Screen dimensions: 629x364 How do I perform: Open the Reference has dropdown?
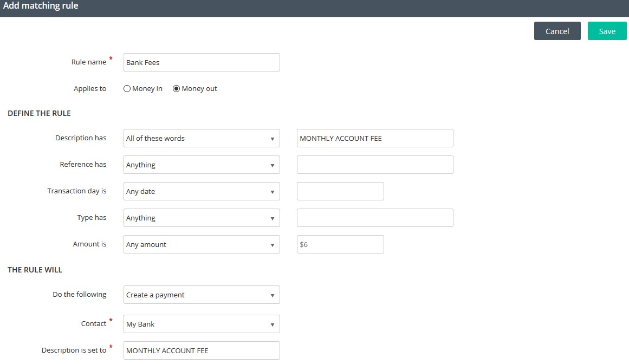202,165
